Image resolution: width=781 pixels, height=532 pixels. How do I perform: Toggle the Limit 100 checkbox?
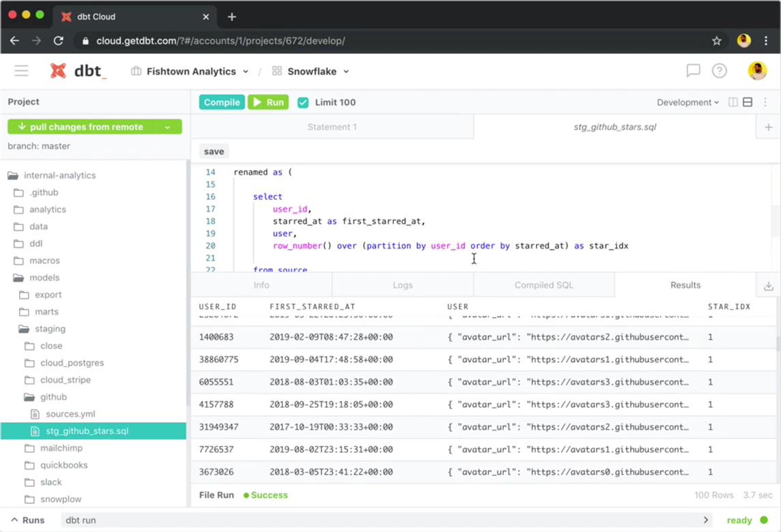pyautogui.click(x=302, y=102)
